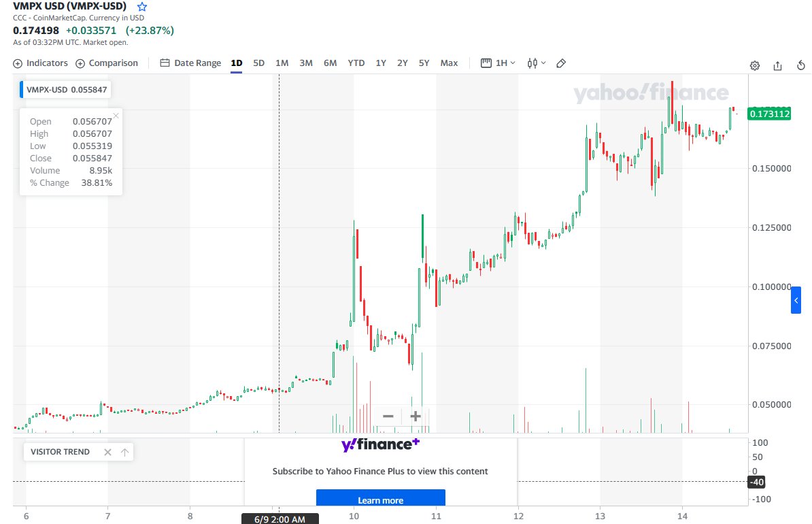Open the 1H interval dropdown
This screenshot has height=524, width=812.
498,63
